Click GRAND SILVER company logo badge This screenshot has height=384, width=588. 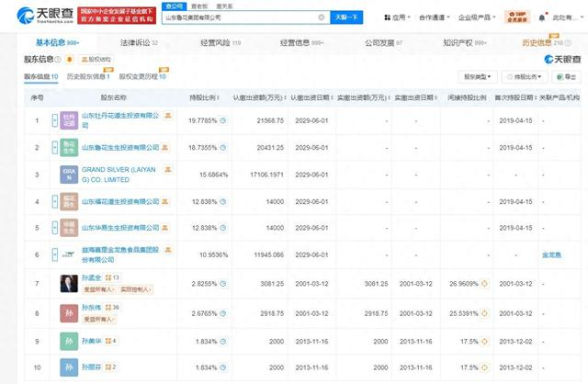pyautogui.click(x=70, y=172)
